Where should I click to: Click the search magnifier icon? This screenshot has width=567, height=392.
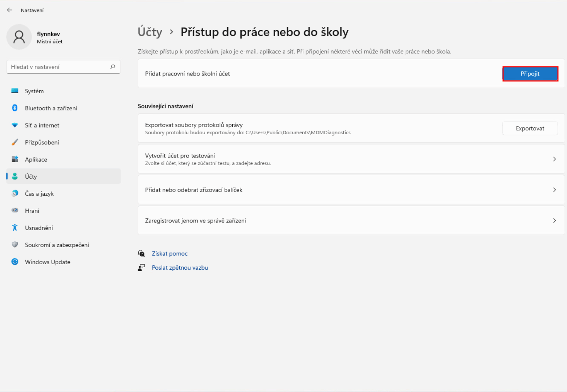point(113,67)
